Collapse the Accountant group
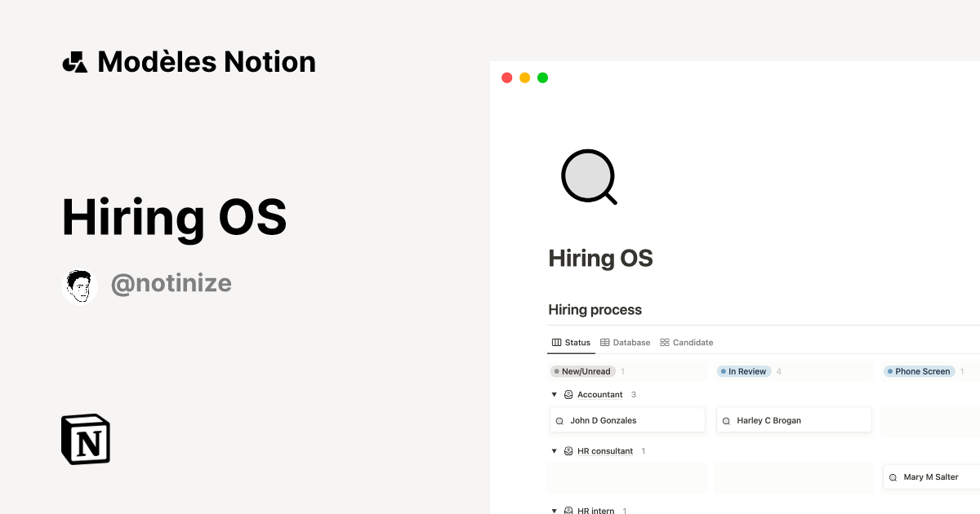980x514 pixels. click(x=554, y=394)
